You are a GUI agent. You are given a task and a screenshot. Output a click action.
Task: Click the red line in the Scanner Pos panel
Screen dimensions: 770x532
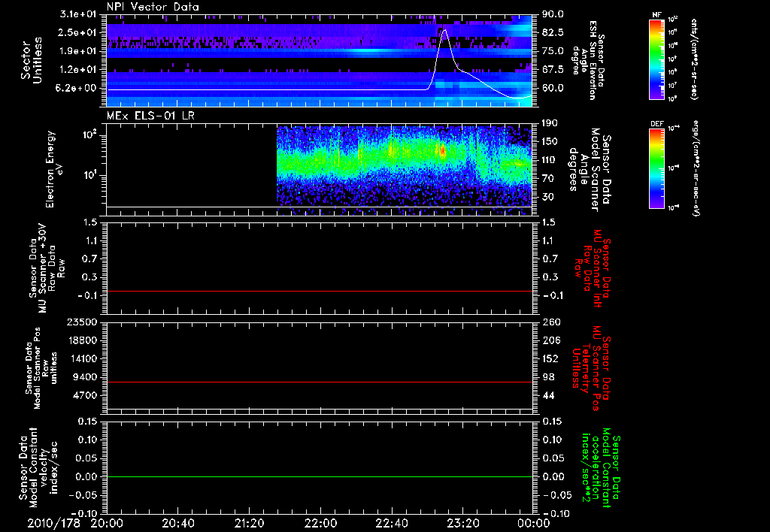coord(320,382)
